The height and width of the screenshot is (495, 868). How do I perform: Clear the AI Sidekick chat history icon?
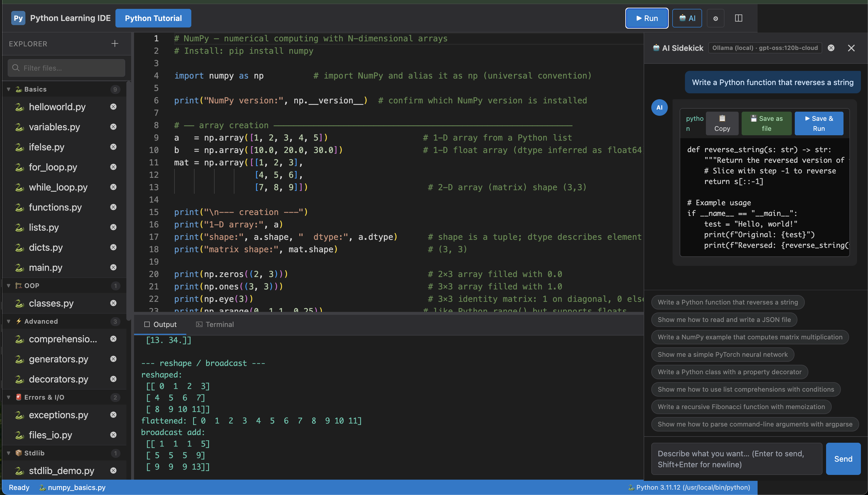(x=831, y=48)
